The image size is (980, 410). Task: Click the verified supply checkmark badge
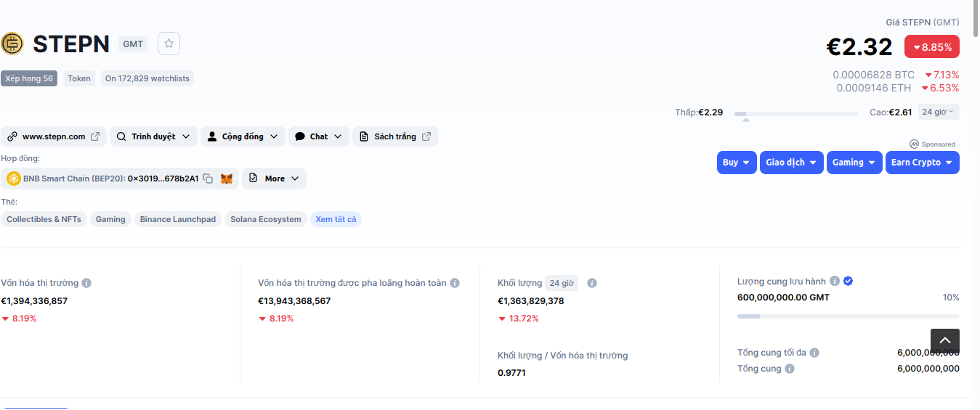pos(848,281)
